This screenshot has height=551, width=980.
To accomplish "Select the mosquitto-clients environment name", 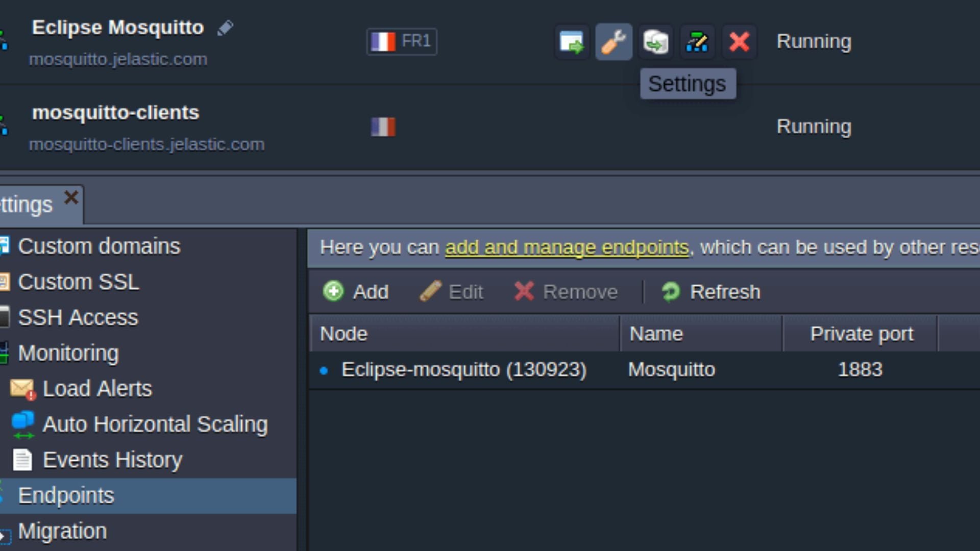I will [115, 113].
